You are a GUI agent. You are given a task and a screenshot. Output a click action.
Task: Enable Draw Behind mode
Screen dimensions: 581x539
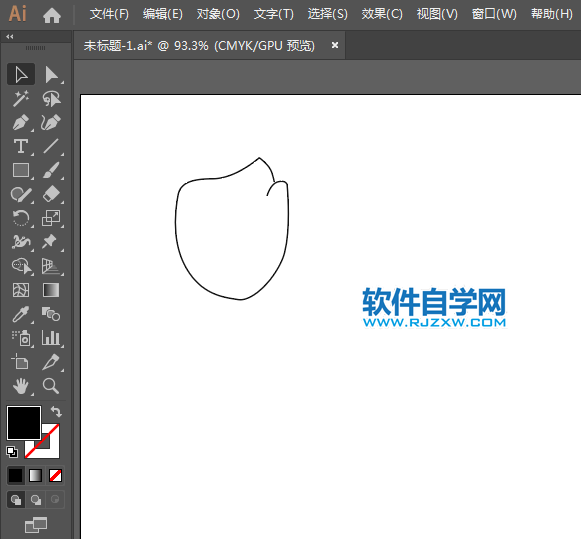click(x=36, y=500)
